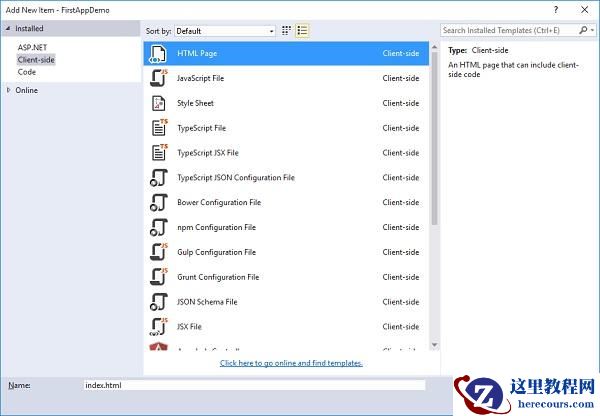Screen dimensions: 600x416
Task: Click 'Client-side' type in JSX File row
Action: tap(401, 327)
